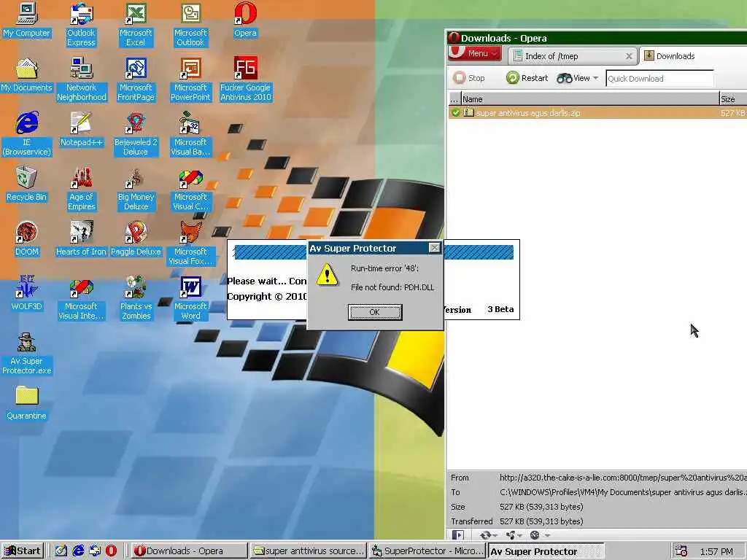The image size is (747, 560).
Task: Click the From URL in download details
Action: (x=623, y=478)
